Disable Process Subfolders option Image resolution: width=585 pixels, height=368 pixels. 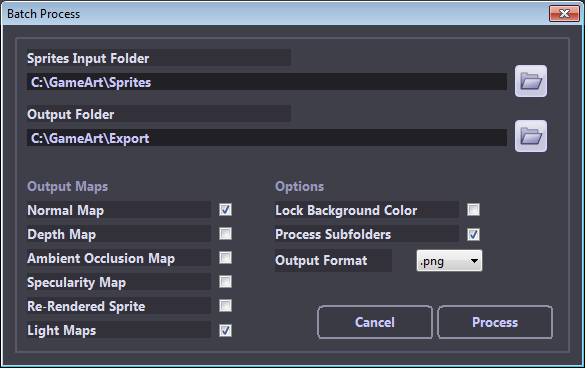473,234
